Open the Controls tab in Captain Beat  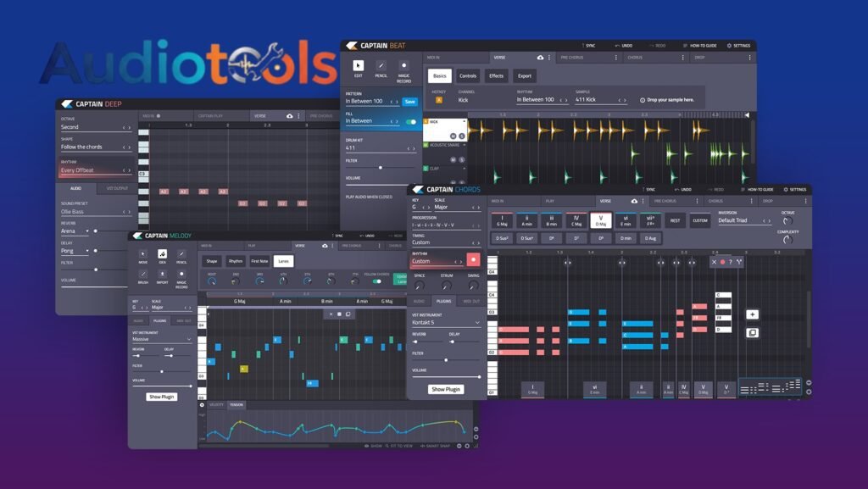coord(468,75)
